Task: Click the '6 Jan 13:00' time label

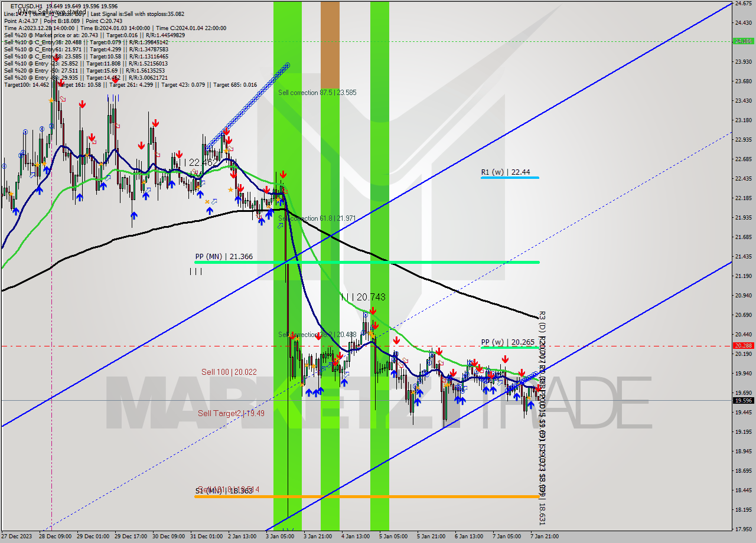Action: click(469, 537)
